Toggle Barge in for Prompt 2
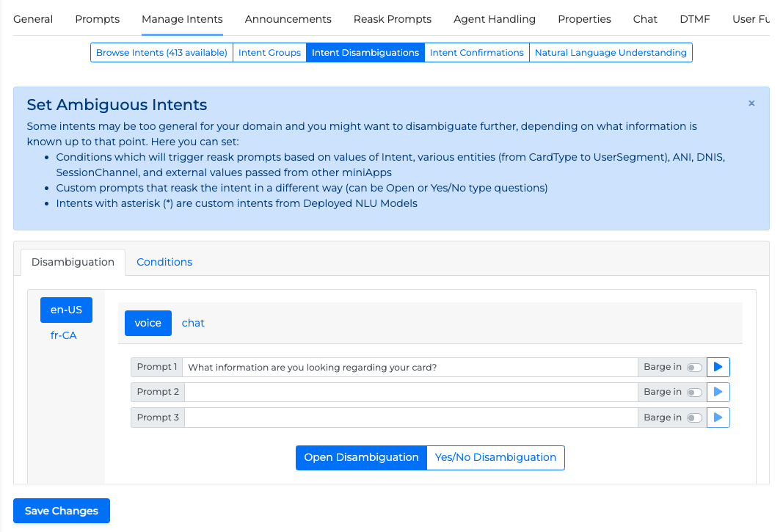 click(693, 392)
